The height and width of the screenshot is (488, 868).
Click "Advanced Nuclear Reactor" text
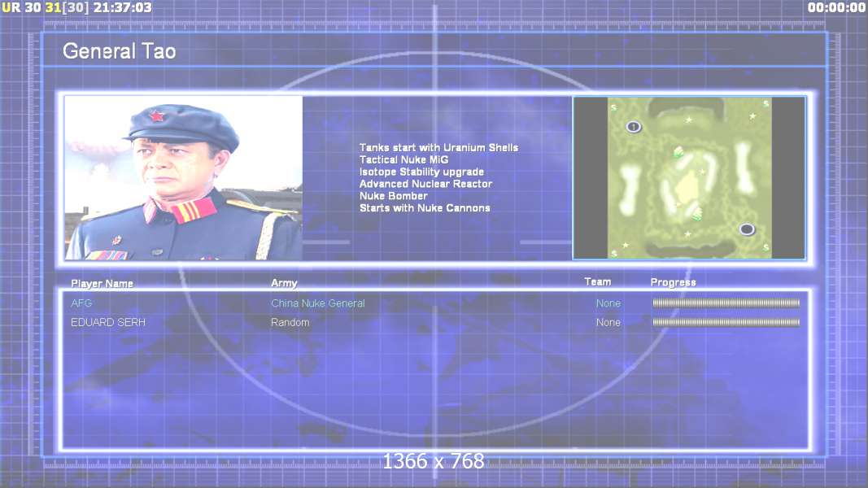point(425,184)
